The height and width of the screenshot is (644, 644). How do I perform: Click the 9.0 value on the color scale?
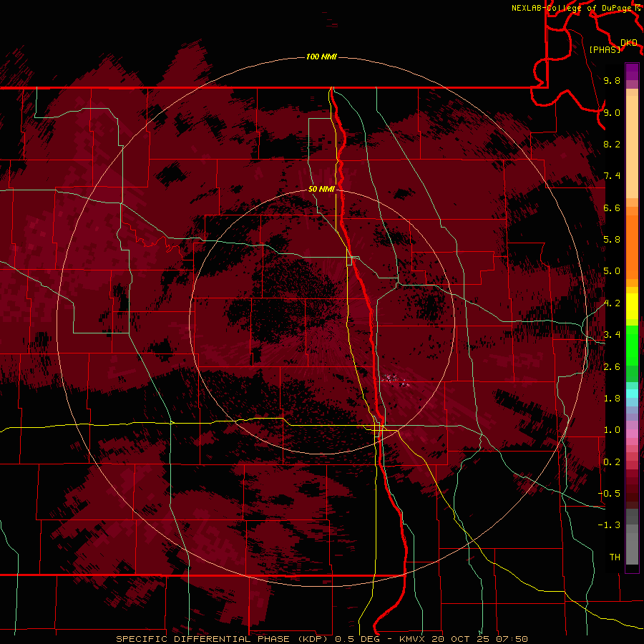click(612, 112)
